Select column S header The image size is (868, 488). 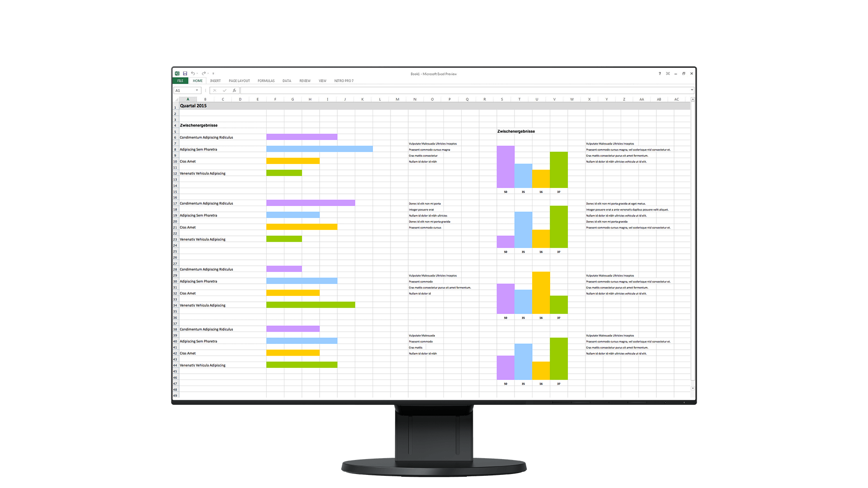pyautogui.click(x=502, y=99)
